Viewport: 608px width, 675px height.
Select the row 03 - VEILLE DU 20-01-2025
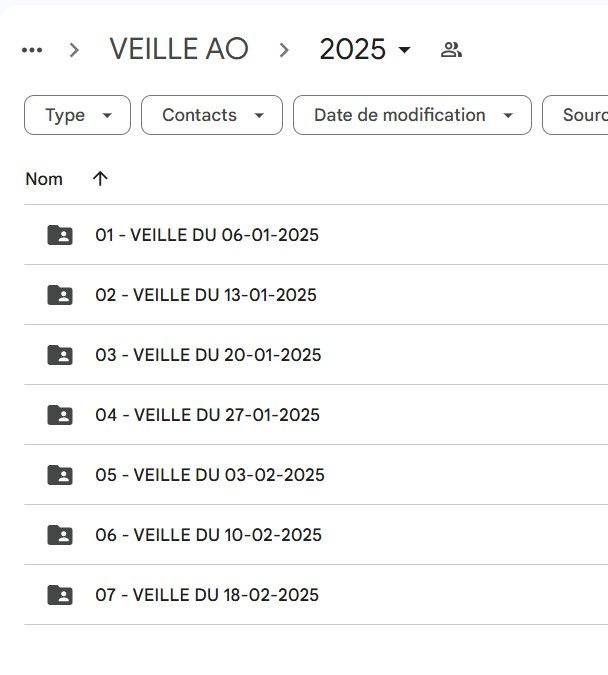pos(316,355)
